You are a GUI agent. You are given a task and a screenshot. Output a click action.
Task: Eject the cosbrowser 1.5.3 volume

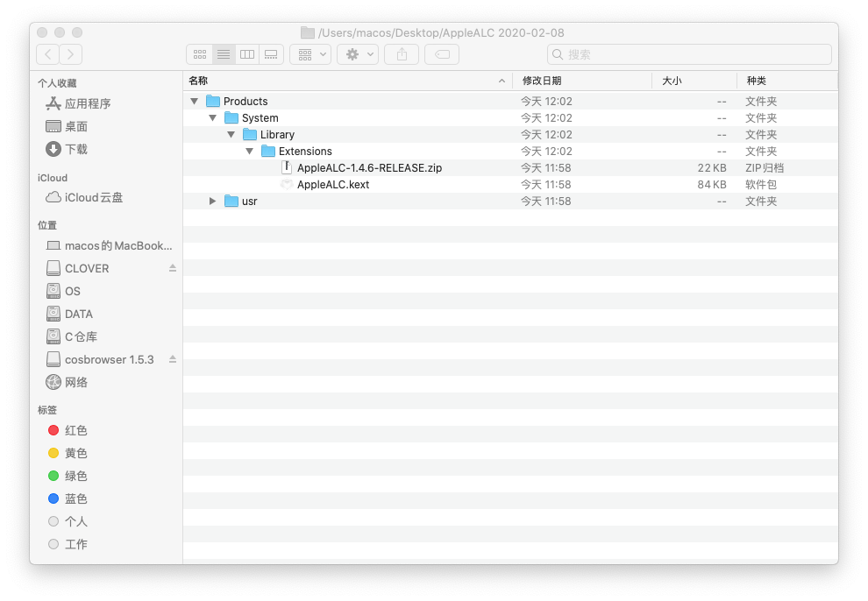pyautogui.click(x=173, y=359)
